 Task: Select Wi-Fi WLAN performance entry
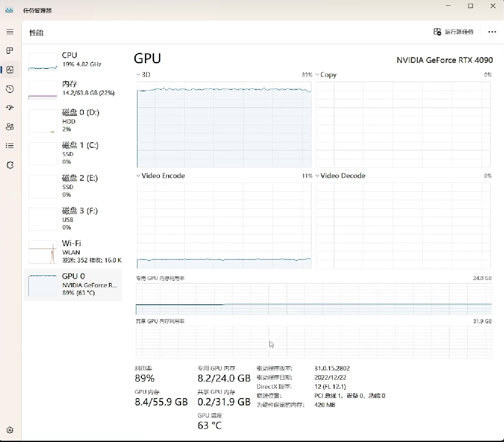(x=73, y=252)
